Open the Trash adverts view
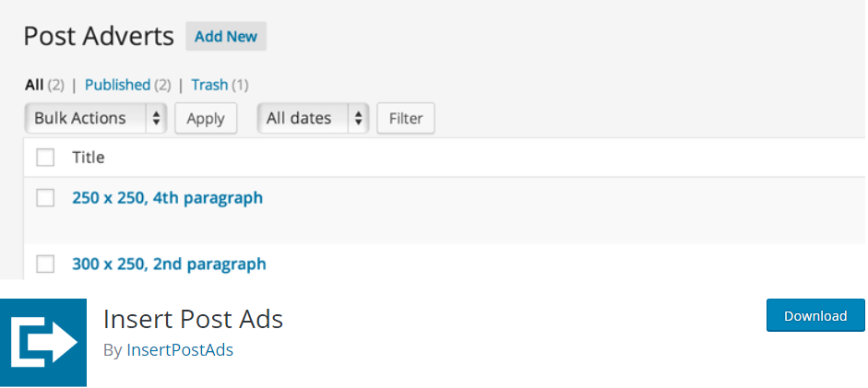 pos(209,85)
